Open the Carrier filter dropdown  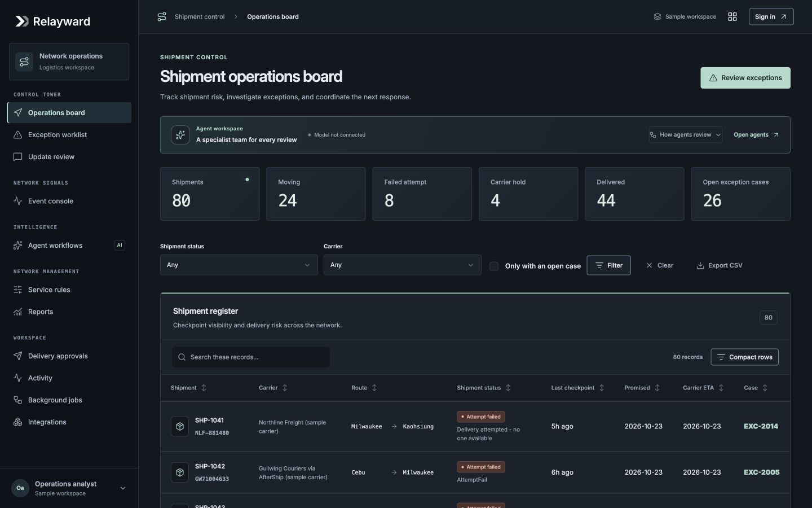tap(403, 265)
